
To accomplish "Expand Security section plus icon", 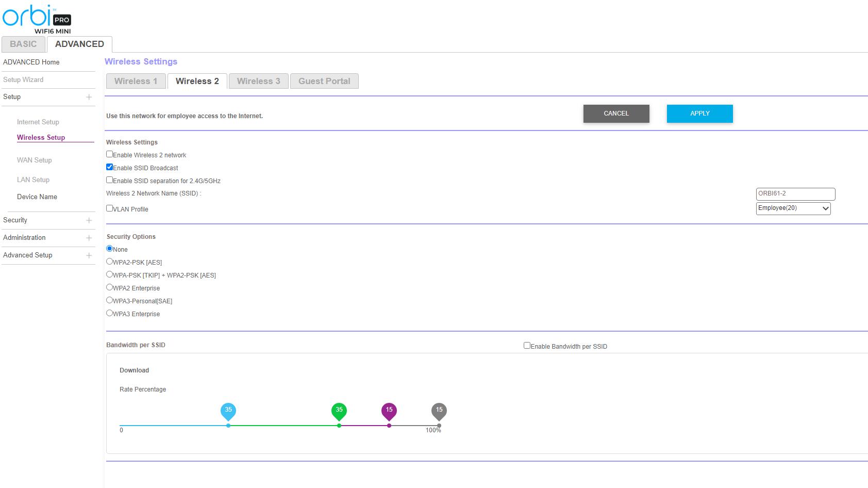I will (89, 220).
